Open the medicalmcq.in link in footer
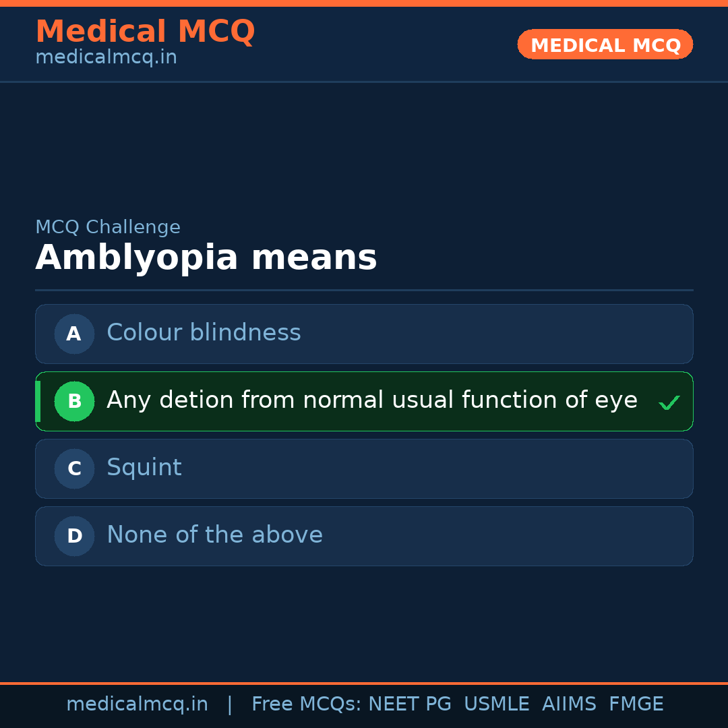This screenshot has height=728, width=728. click(x=137, y=704)
